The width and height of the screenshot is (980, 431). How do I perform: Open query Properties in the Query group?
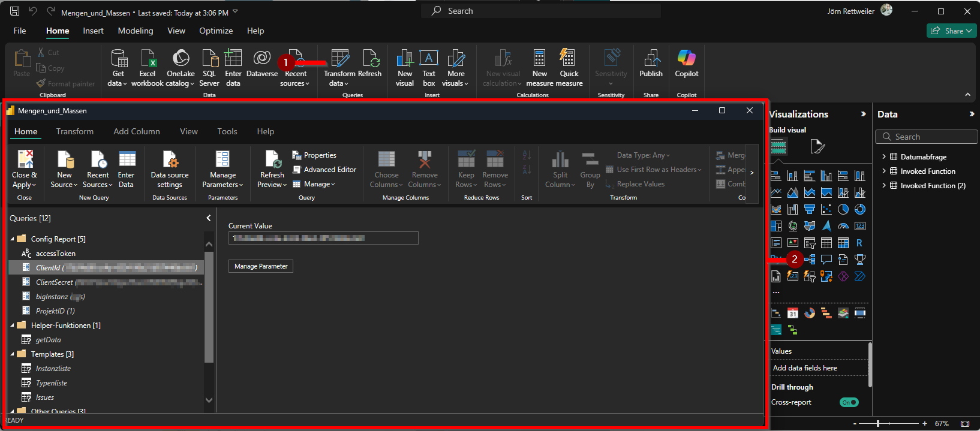click(314, 155)
